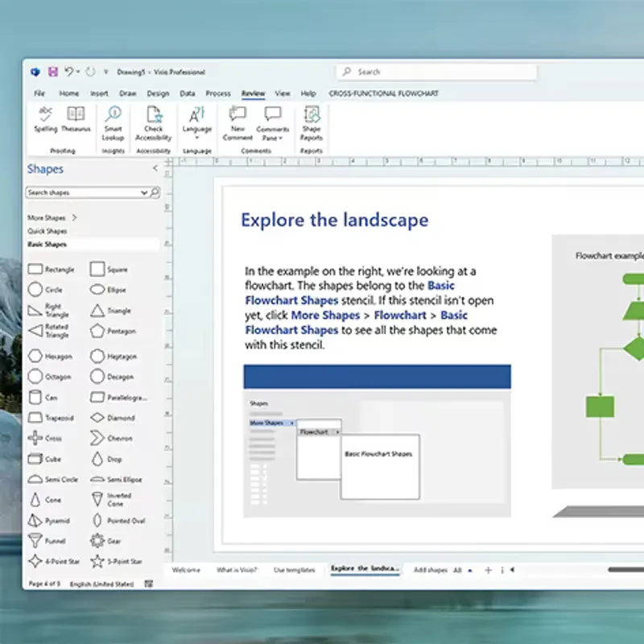Choose the Diamond shape
The width and height of the screenshot is (644, 644).
click(x=113, y=418)
